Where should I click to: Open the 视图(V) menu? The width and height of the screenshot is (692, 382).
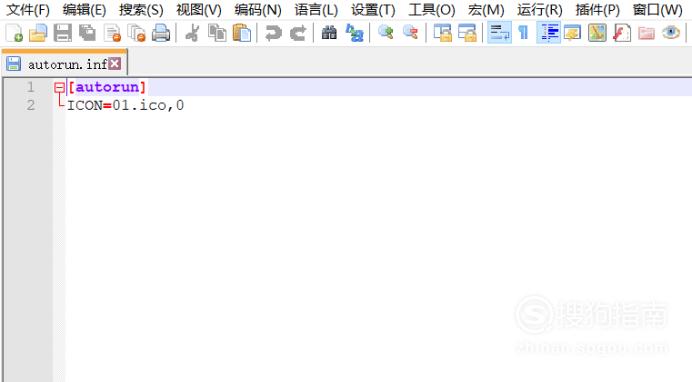pos(199,10)
